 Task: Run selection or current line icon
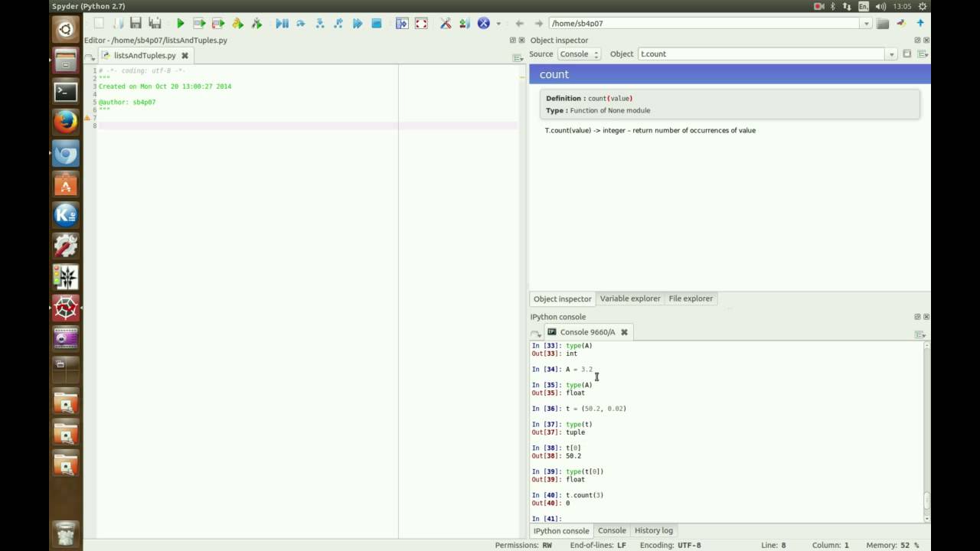coord(237,24)
